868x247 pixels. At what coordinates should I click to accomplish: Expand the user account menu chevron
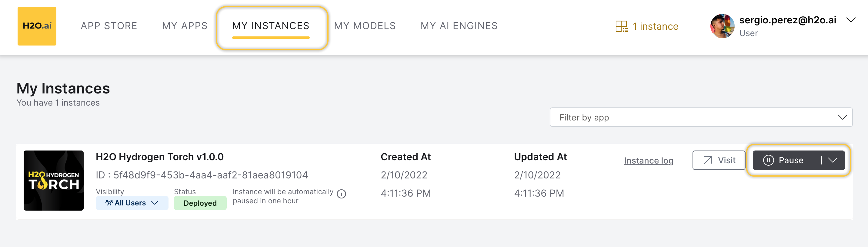pyautogui.click(x=851, y=20)
